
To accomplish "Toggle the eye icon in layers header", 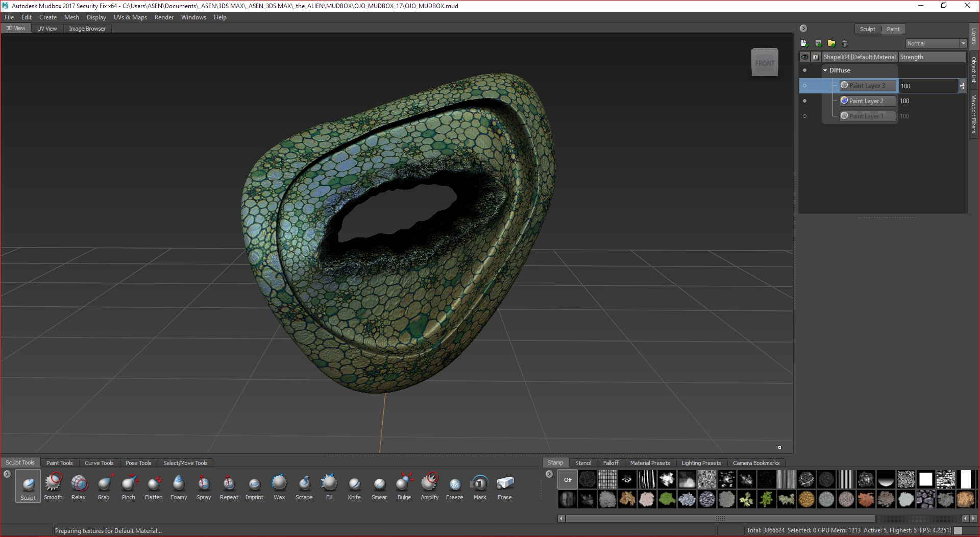I will pyautogui.click(x=805, y=57).
